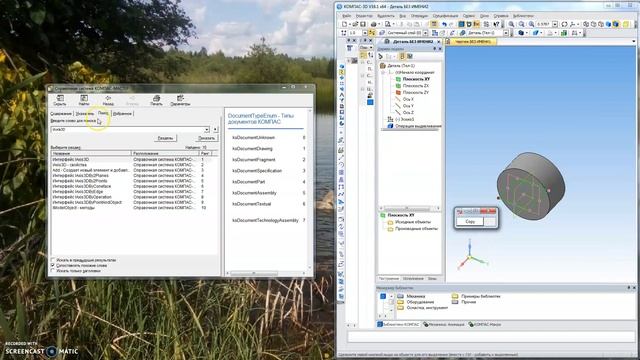Select Исходные объекты folder
The image size is (640, 360).
tap(413, 222)
